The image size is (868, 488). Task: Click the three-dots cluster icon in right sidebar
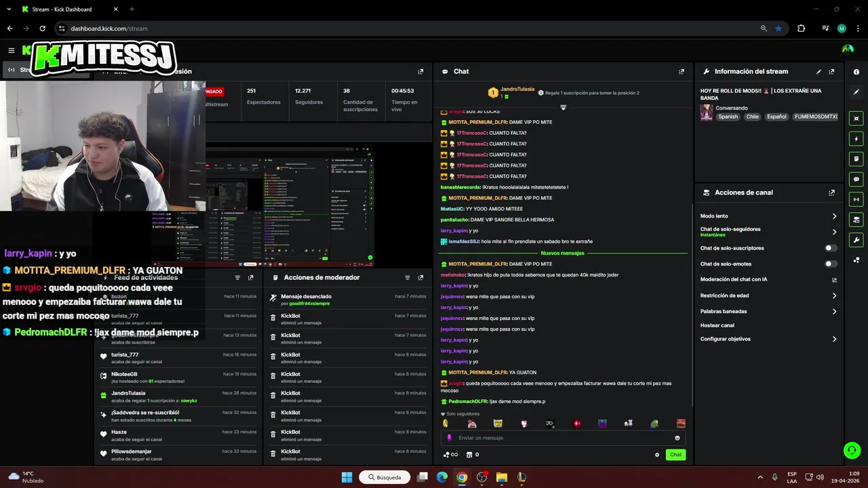tap(856, 260)
